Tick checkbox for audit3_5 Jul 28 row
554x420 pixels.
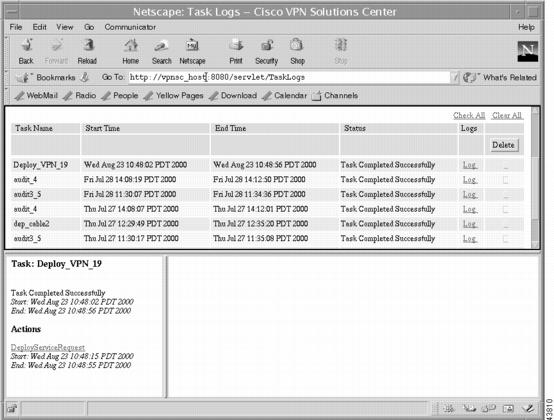tap(506, 195)
